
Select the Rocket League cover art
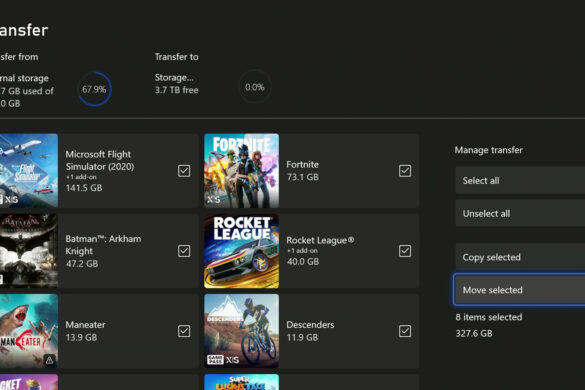point(241,251)
